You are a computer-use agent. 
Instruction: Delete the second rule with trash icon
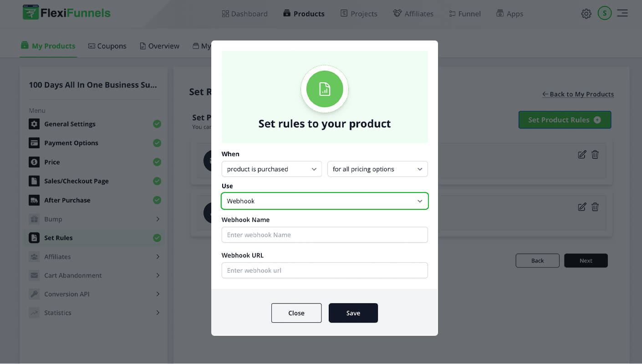tap(595, 207)
